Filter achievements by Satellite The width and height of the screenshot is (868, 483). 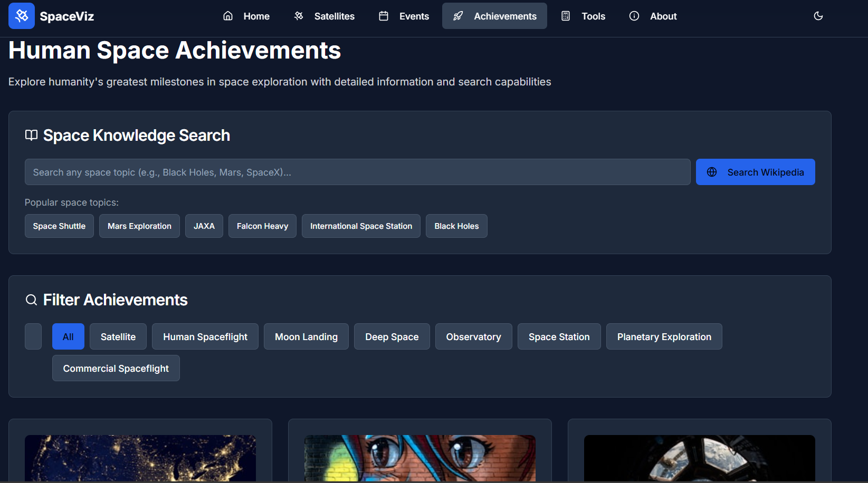pyautogui.click(x=118, y=336)
